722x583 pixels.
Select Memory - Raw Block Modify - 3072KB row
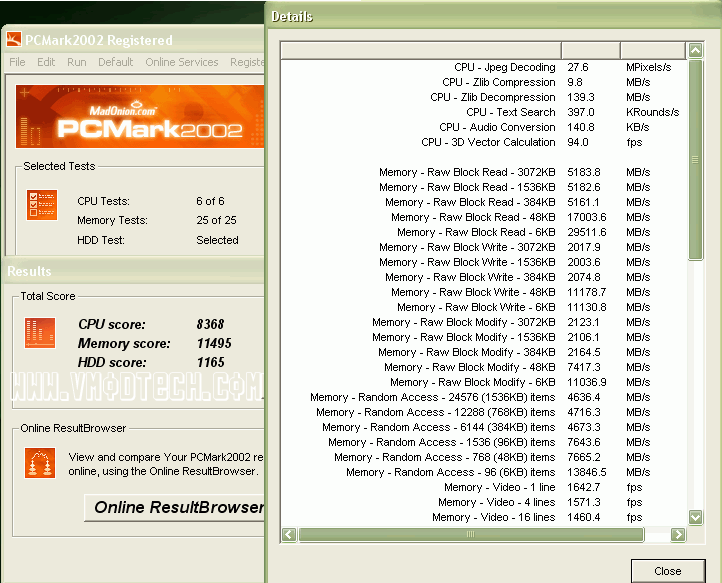click(x=483, y=322)
